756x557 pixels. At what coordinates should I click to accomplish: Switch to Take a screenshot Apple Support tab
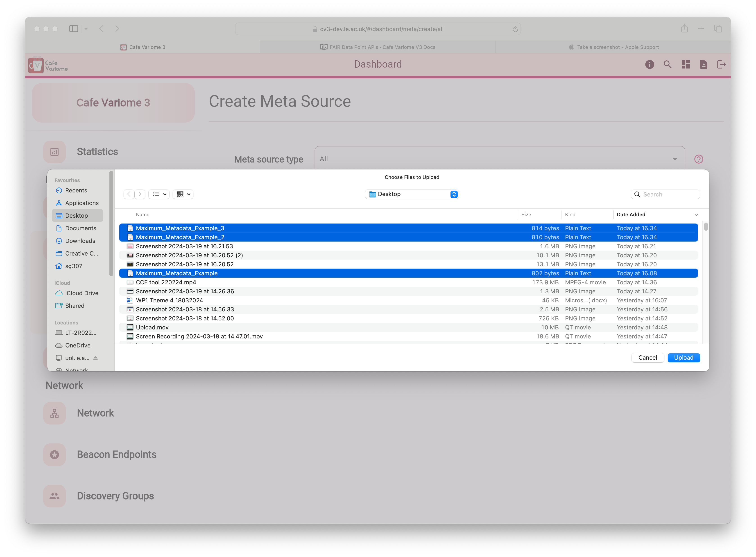pos(613,47)
